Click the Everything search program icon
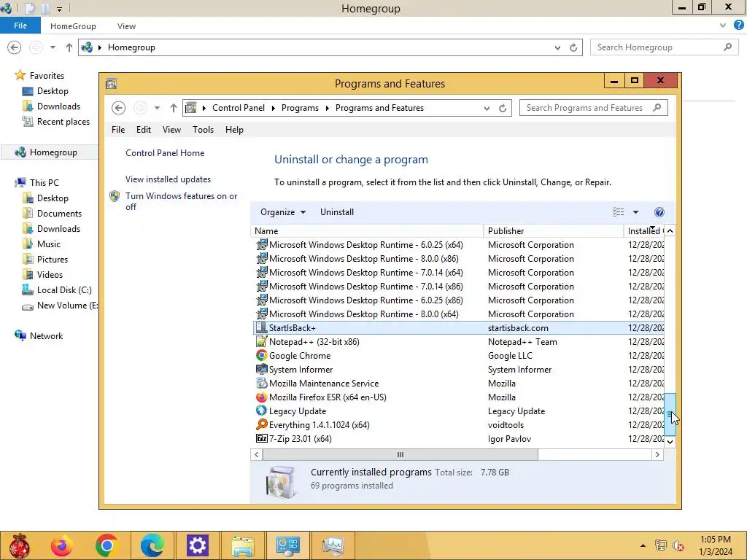Viewport: 747px width, 560px height. (261, 424)
